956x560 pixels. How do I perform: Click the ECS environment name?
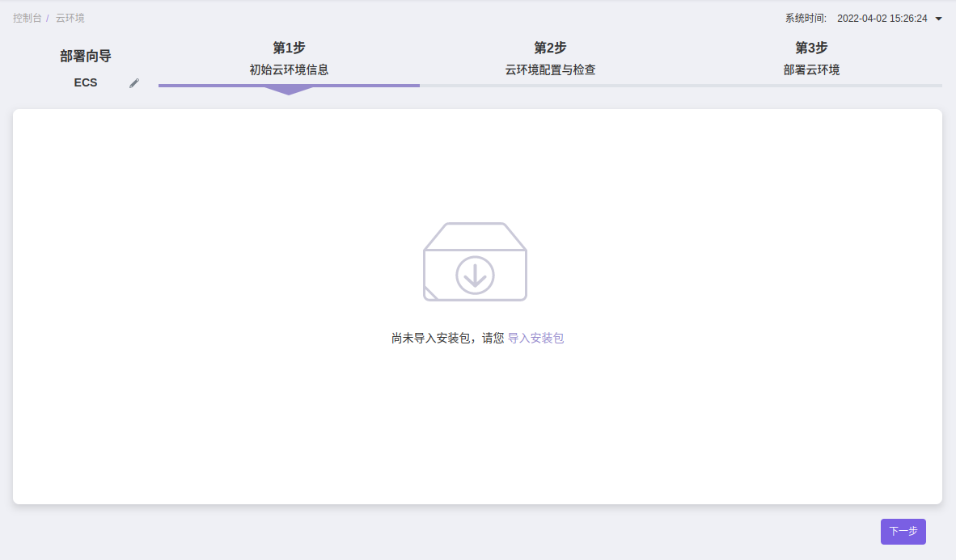click(85, 82)
